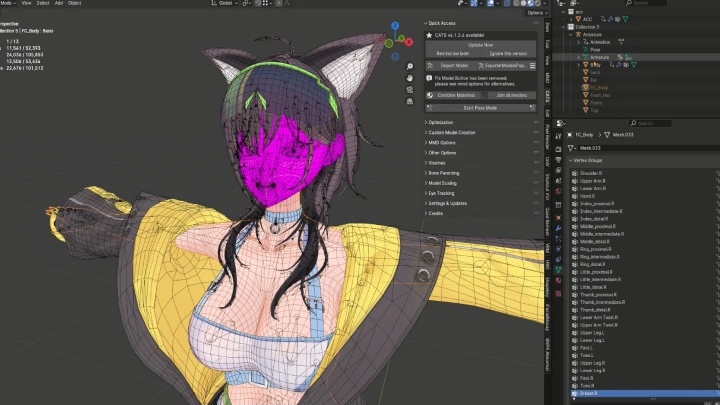This screenshot has width=720, height=405.
Task: Toggle viewport overlays button
Action: (x=490, y=3)
